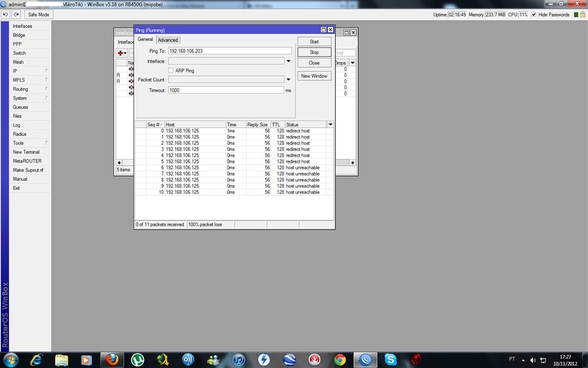588x368 pixels.
Task: Open Firefox from taskbar
Action: [x=112, y=360]
